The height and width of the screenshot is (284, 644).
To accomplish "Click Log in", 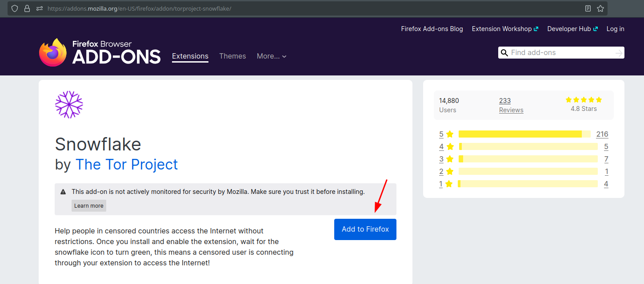I will click(x=616, y=29).
